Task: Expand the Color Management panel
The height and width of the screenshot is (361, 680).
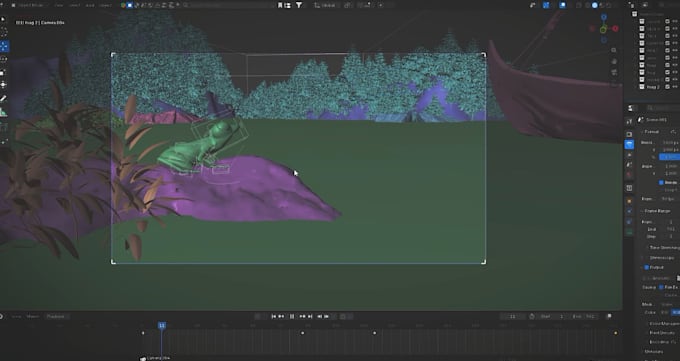Action: coord(664,324)
